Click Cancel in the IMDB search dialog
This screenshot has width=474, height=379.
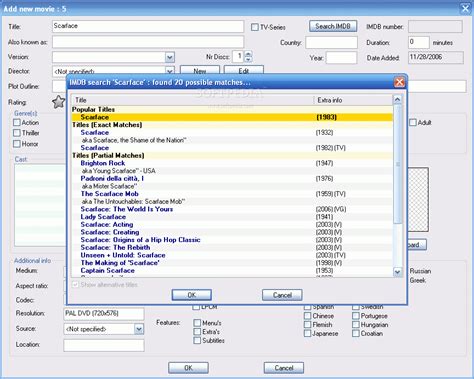[x=282, y=295]
